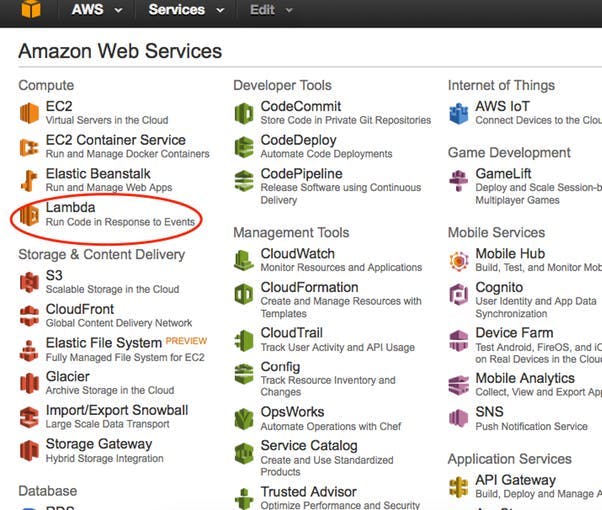This screenshot has height=510, width=602.
Task: Click the Elastic Beanstalk icon
Action: [x=29, y=180]
